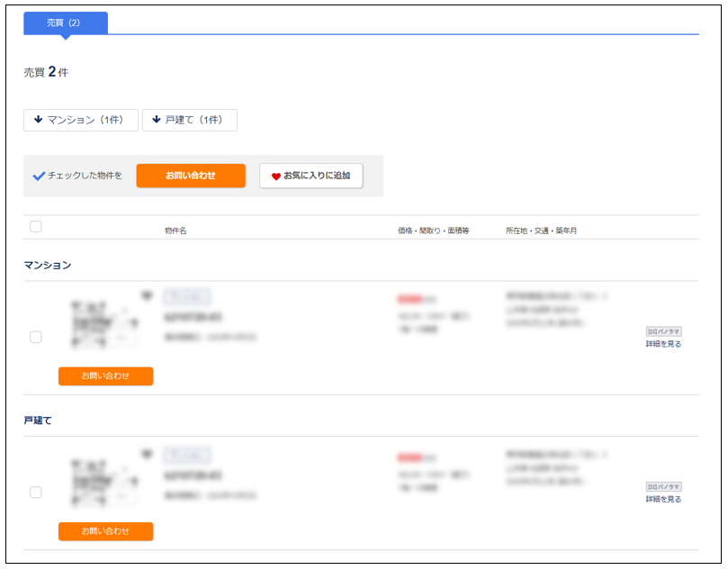
Task: Open パノラマ icon on マンション listing
Action: 663,331
